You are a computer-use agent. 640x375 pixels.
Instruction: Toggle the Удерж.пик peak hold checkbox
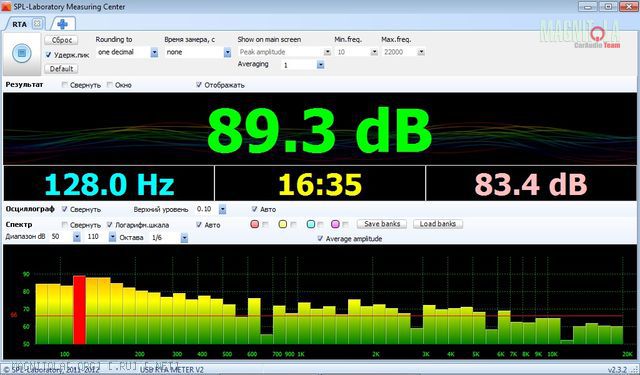tap(49, 55)
